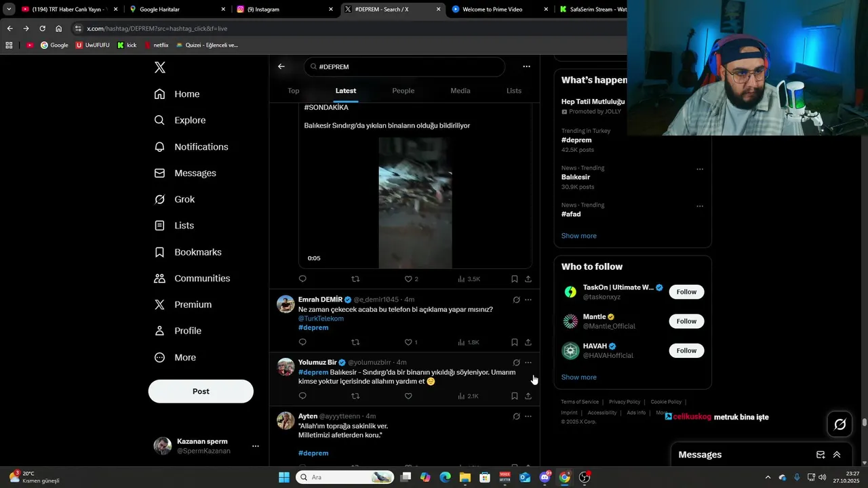
Task: Click the @TurkTelekom mention link
Action: 321,319
